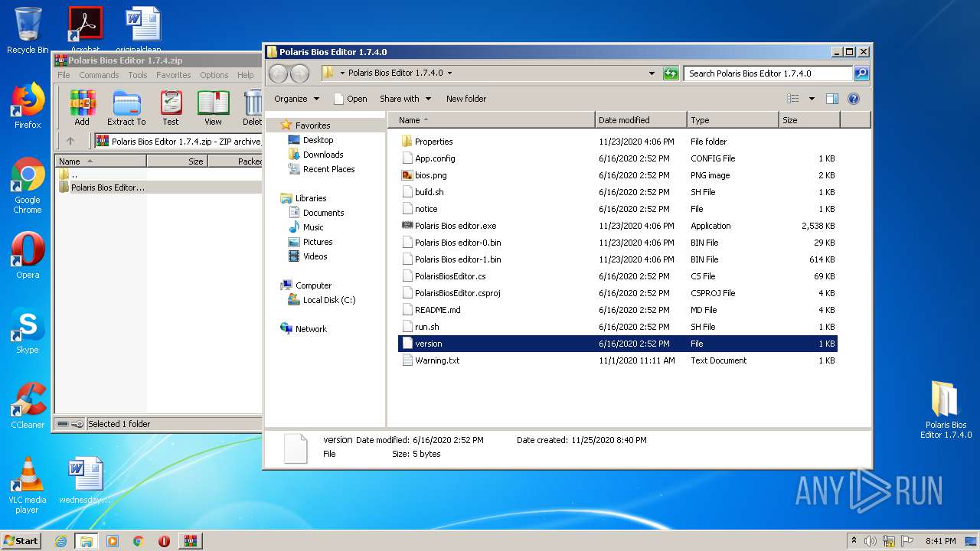The image size is (980, 551).
Task: Select Pictures library
Action: (318, 242)
